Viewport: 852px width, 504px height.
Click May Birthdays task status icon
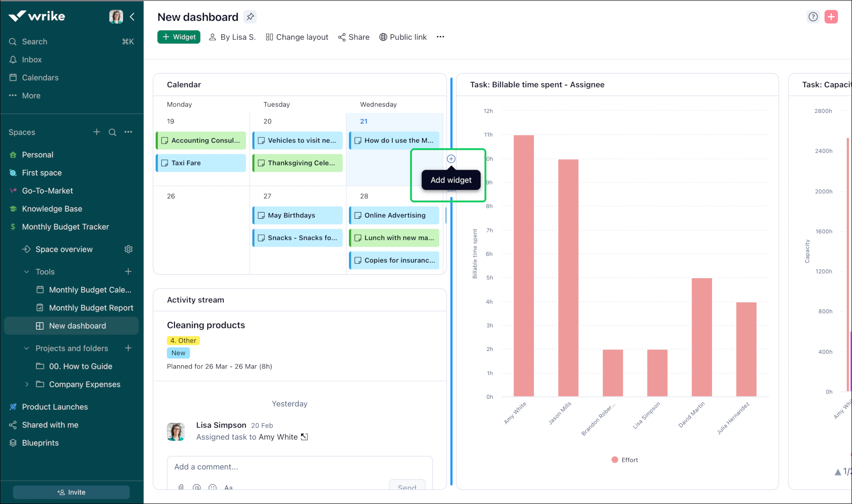261,215
